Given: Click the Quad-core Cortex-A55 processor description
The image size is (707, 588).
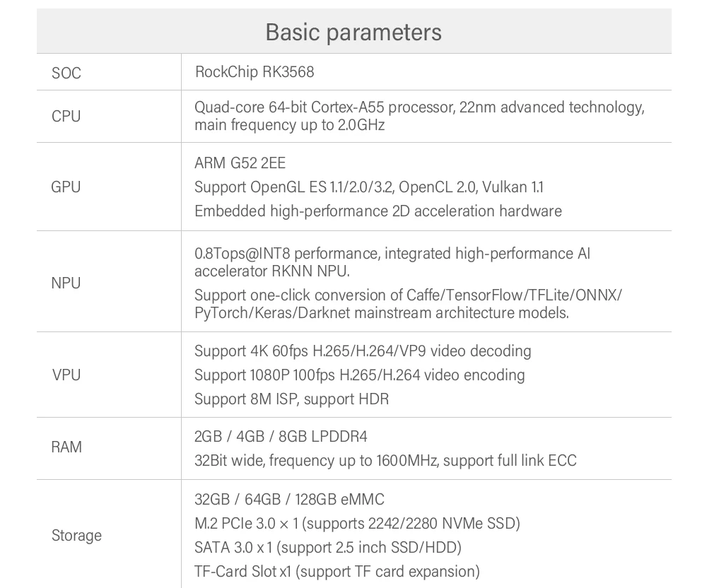Looking at the screenshot, I should pos(419,117).
